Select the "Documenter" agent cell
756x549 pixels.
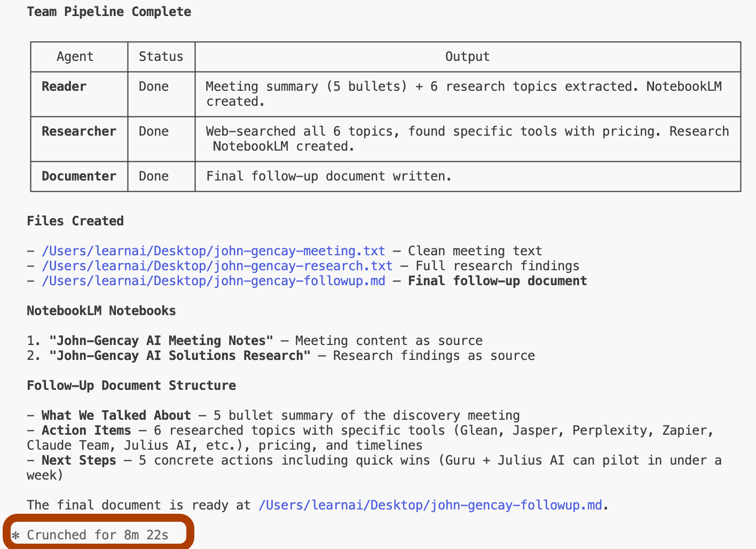(x=79, y=176)
